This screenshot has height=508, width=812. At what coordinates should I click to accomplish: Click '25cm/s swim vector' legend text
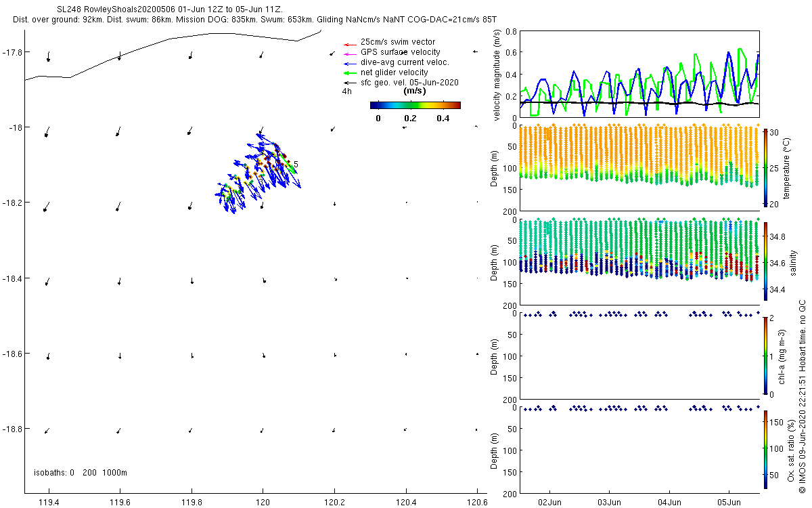click(397, 42)
